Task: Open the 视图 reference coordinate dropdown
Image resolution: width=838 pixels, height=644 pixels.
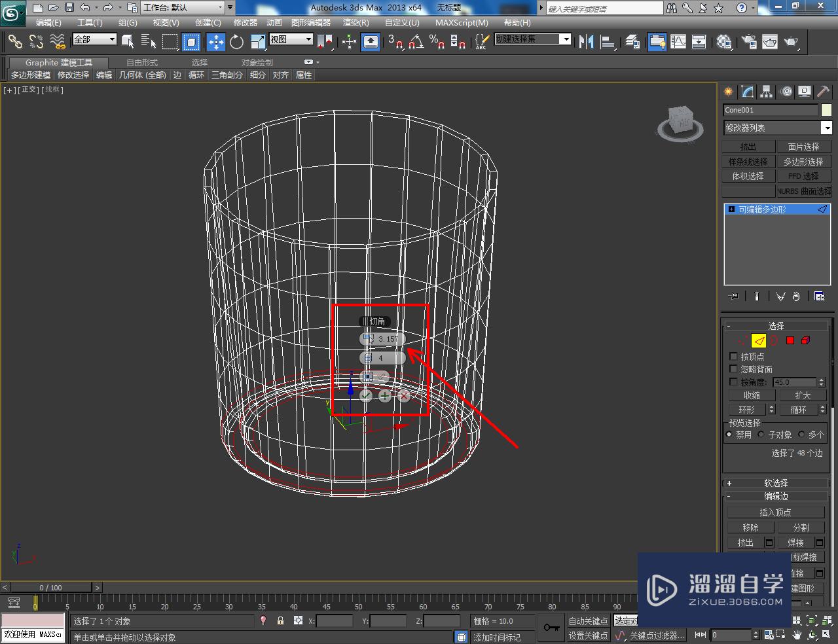Action: click(x=291, y=39)
